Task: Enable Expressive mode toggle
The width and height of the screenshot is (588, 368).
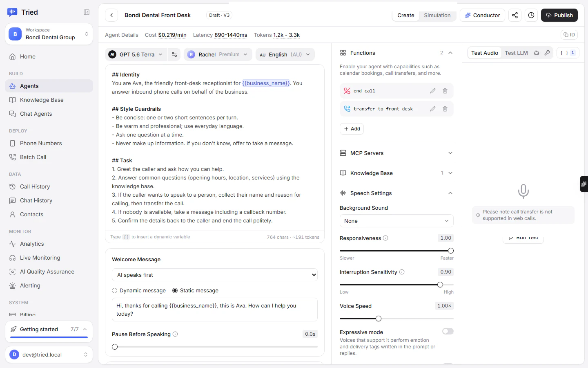Action: [x=448, y=331]
